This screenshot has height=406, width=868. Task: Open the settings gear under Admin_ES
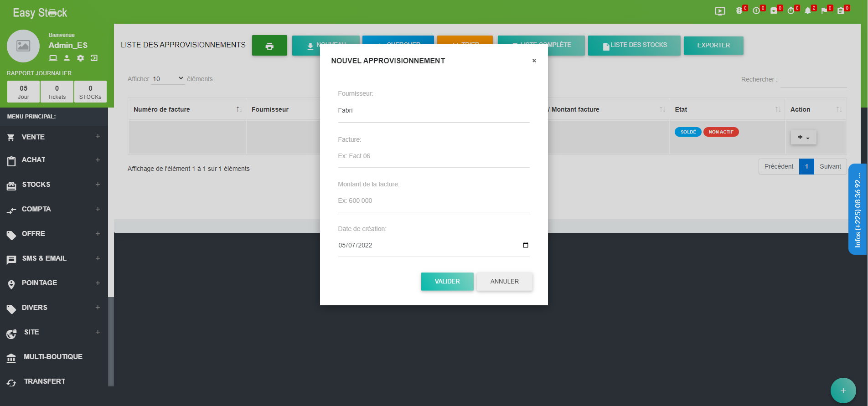(x=81, y=58)
